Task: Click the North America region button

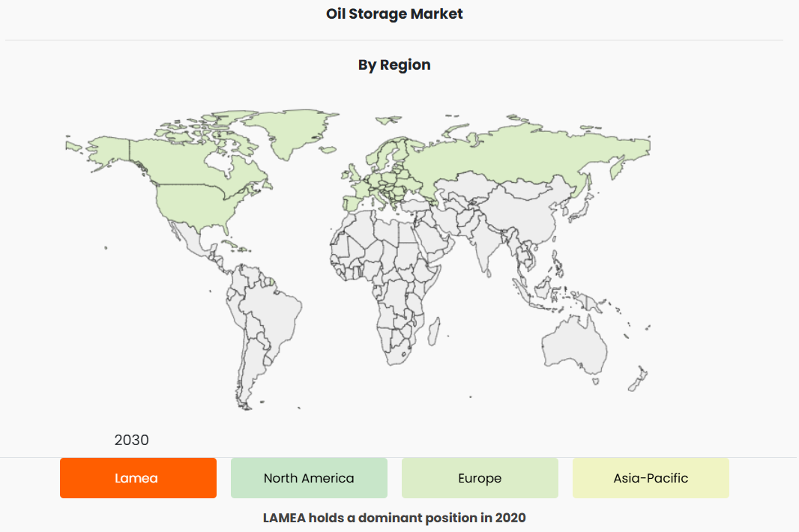Action: click(x=309, y=478)
